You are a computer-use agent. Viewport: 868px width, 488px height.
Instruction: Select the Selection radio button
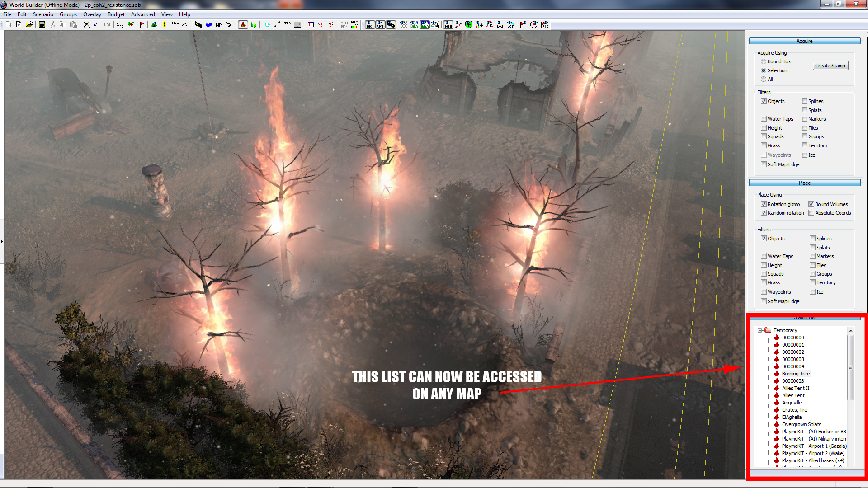point(764,70)
